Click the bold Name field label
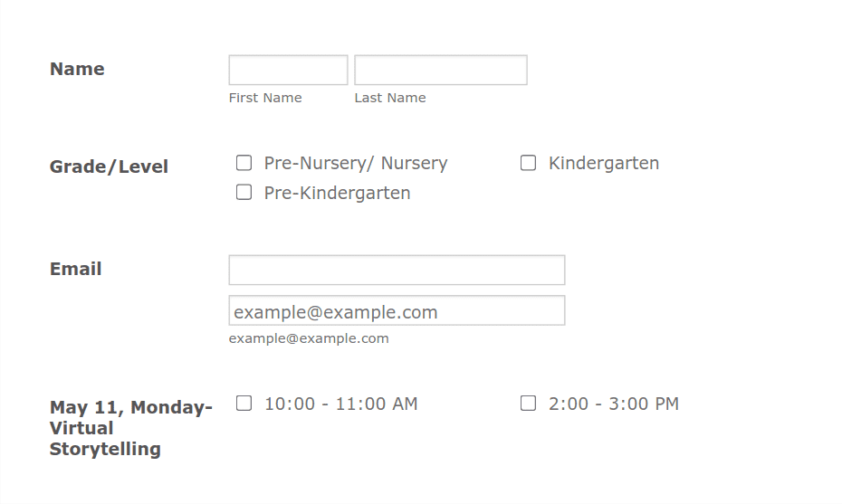Screen dimensions: 842x504 tap(77, 70)
